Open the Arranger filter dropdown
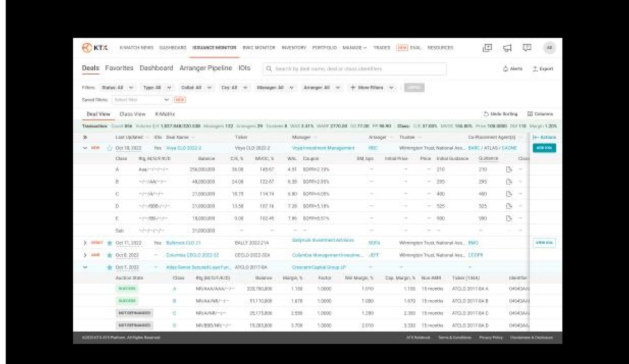This screenshot has width=629, height=364. [321, 88]
